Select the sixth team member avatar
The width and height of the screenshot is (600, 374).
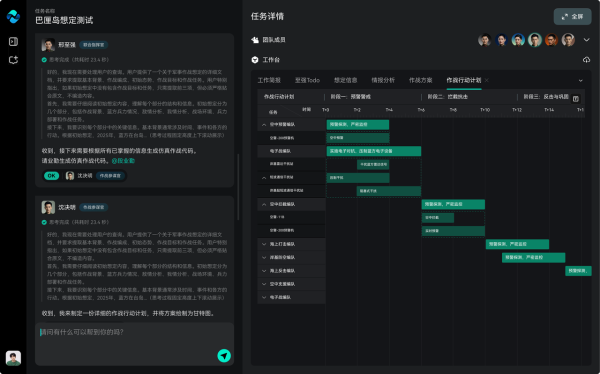pos(568,40)
